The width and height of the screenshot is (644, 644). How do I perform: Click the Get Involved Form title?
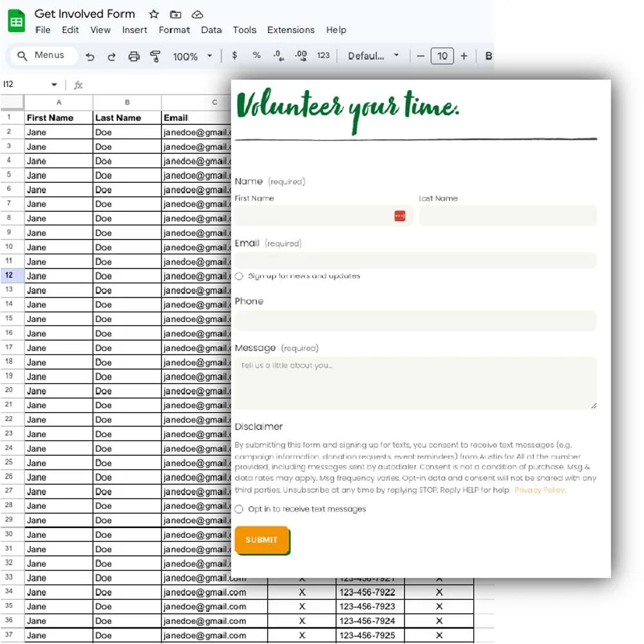(x=84, y=14)
